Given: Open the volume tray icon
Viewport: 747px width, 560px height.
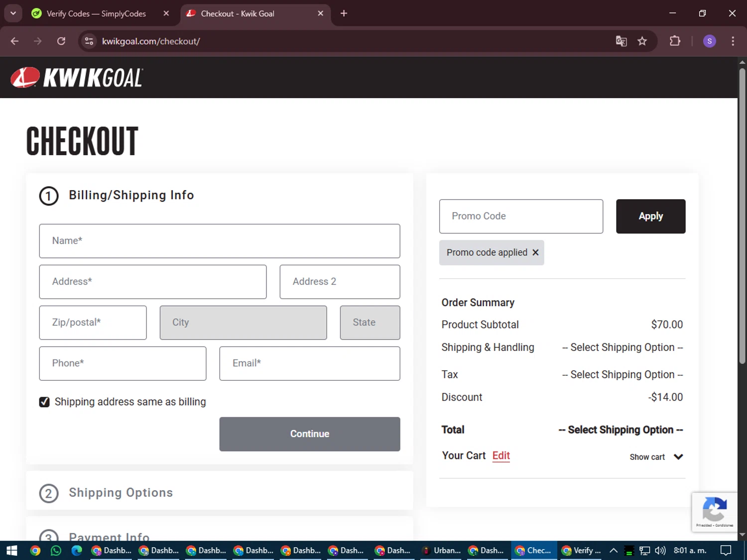Looking at the screenshot, I should 660,551.
